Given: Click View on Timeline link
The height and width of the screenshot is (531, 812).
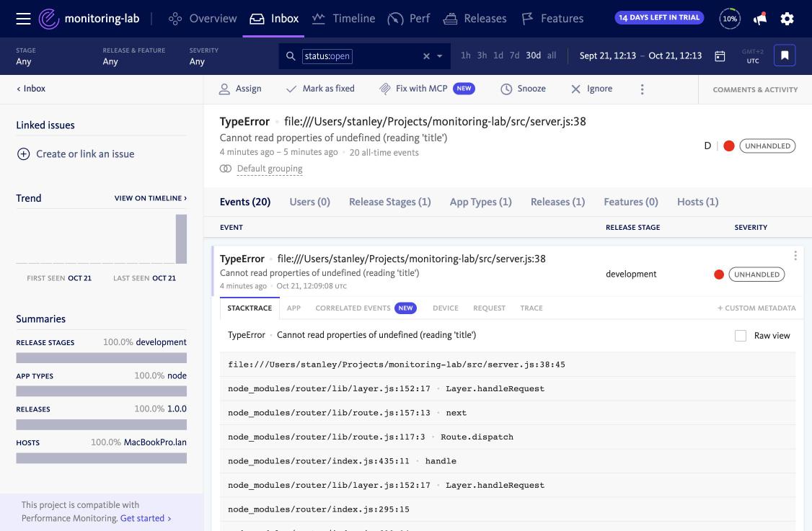Looking at the screenshot, I should 151,198.
